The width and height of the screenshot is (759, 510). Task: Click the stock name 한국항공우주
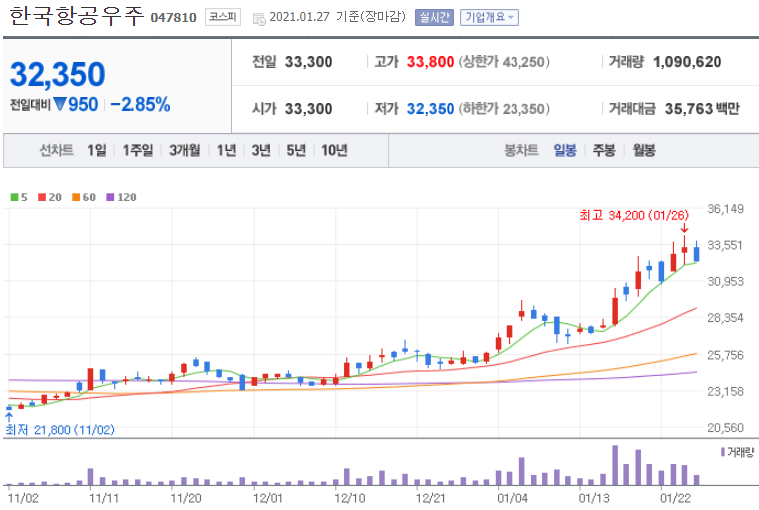(76, 16)
